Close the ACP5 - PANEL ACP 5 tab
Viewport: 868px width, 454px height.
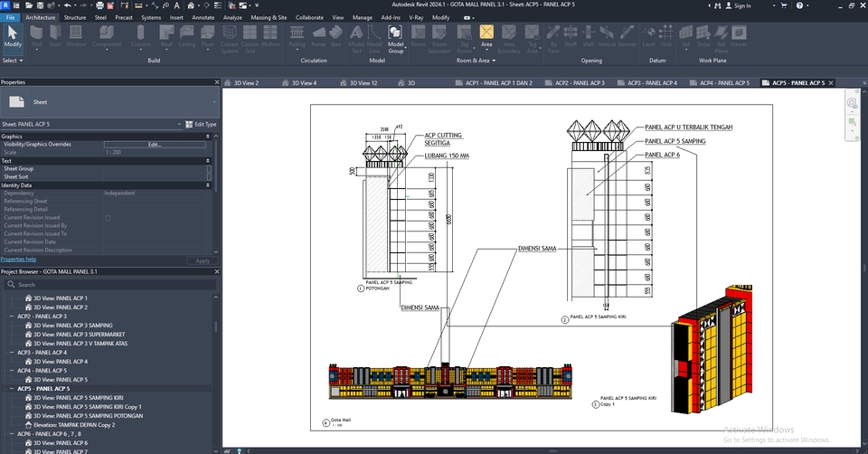[x=830, y=83]
